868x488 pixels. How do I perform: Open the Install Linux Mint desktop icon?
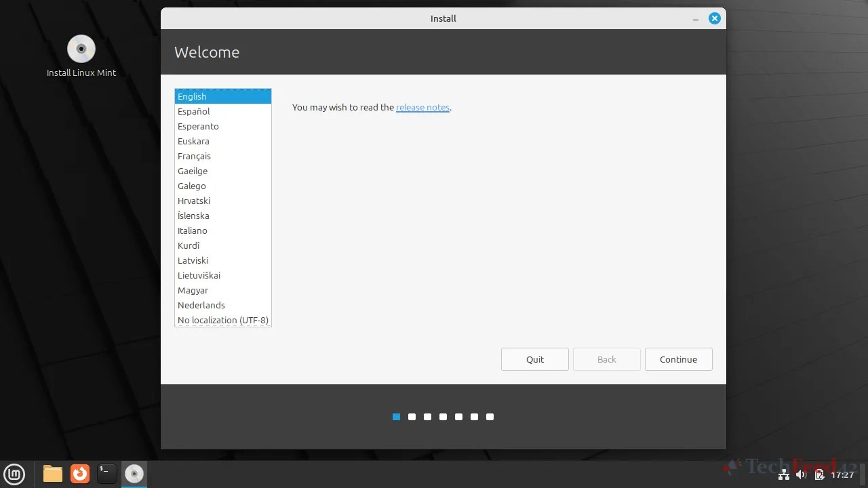[x=81, y=56]
